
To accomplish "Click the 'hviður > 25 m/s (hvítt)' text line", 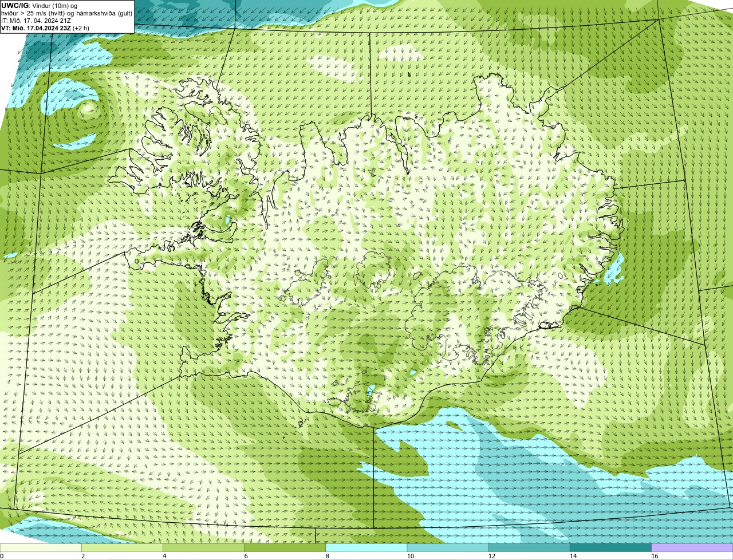I will pos(66,13).
